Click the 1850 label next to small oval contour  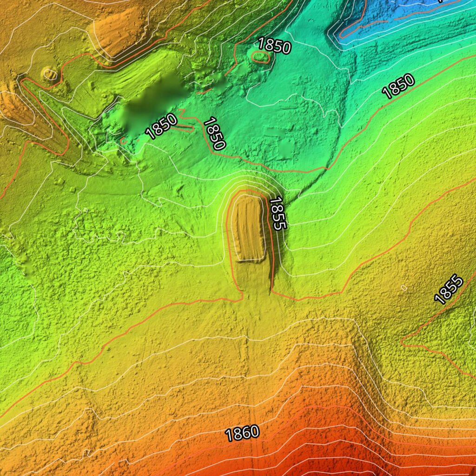(x=274, y=46)
